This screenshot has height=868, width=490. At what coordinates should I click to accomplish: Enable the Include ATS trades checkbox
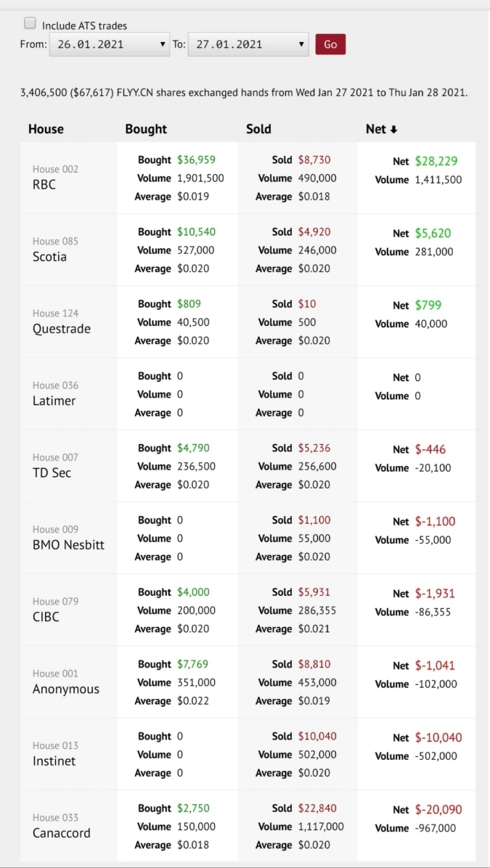click(x=30, y=23)
